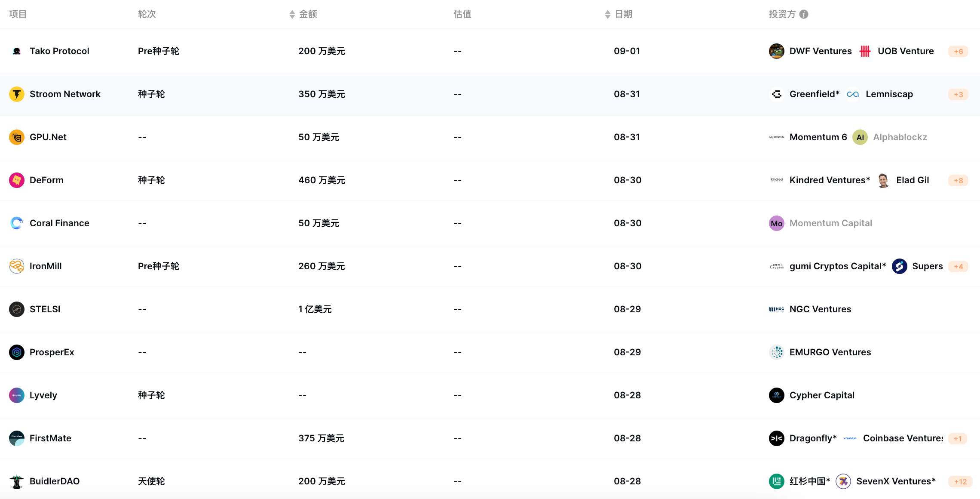Click the Lemniscap infinity logo

853,94
